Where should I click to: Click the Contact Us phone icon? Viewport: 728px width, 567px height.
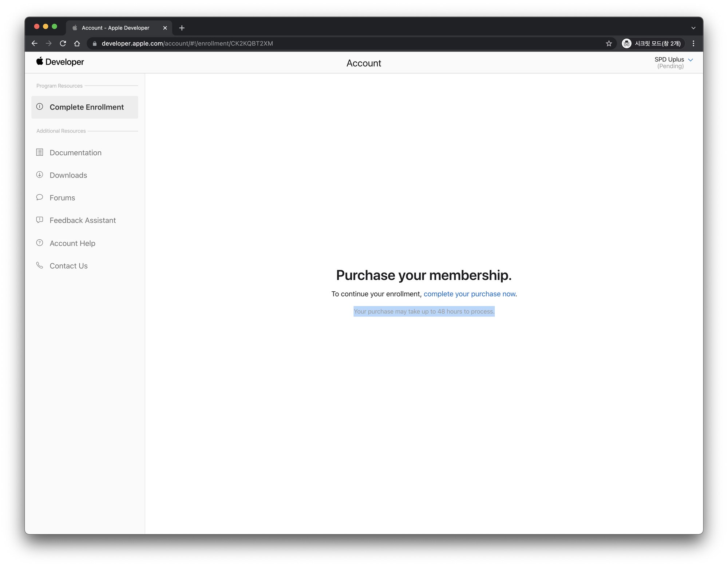tap(40, 265)
